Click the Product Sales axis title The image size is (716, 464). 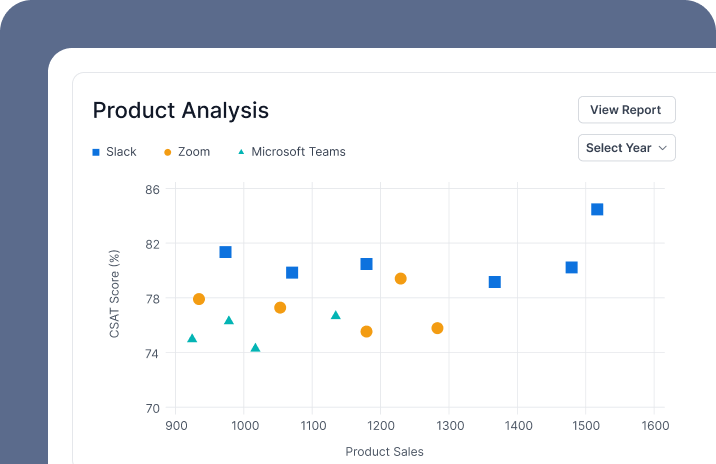[x=384, y=452]
